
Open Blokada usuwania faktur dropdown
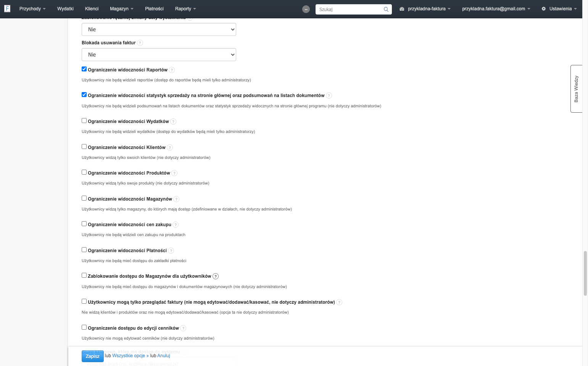159,55
